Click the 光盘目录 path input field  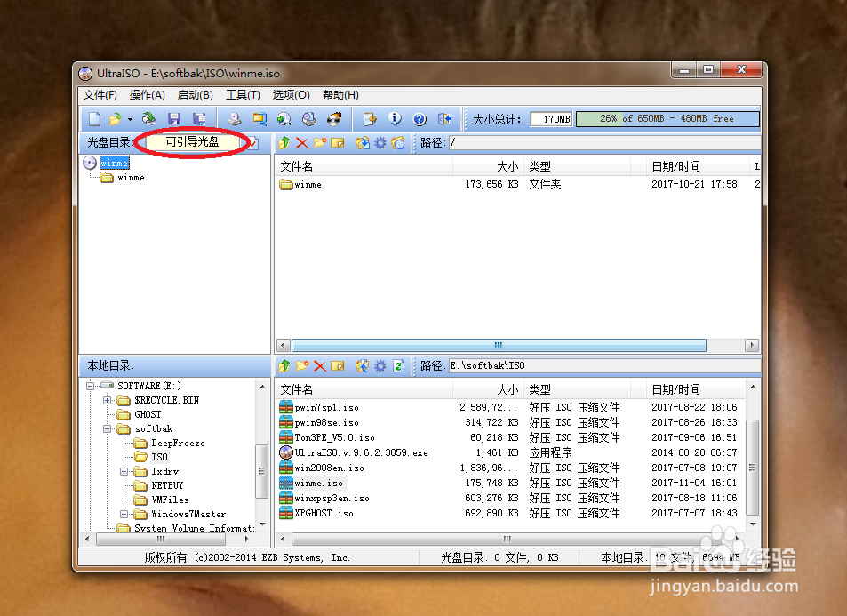(x=604, y=142)
